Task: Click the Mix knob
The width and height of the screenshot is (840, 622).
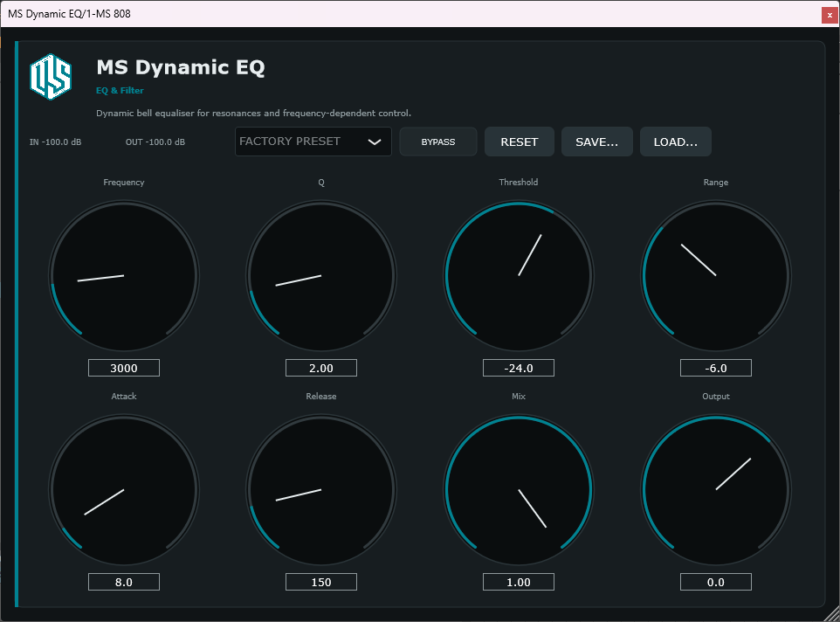Action: pos(519,490)
